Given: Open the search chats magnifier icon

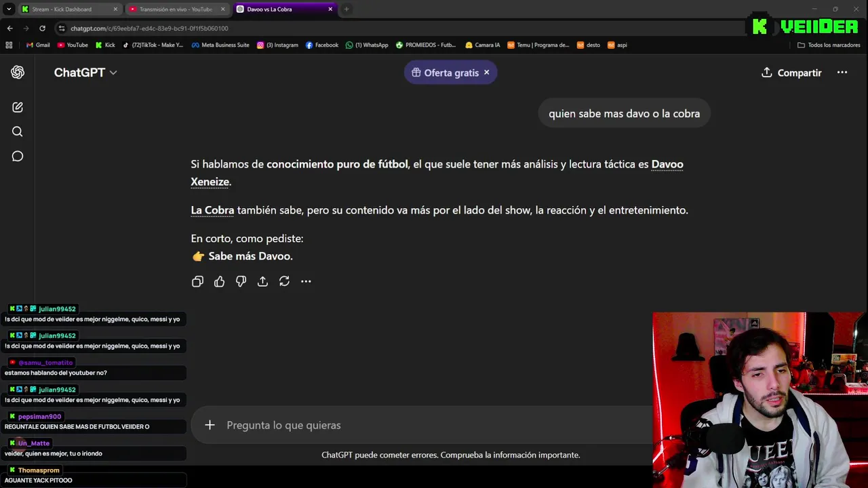Looking at the screenshot, I should coord(18,131).
